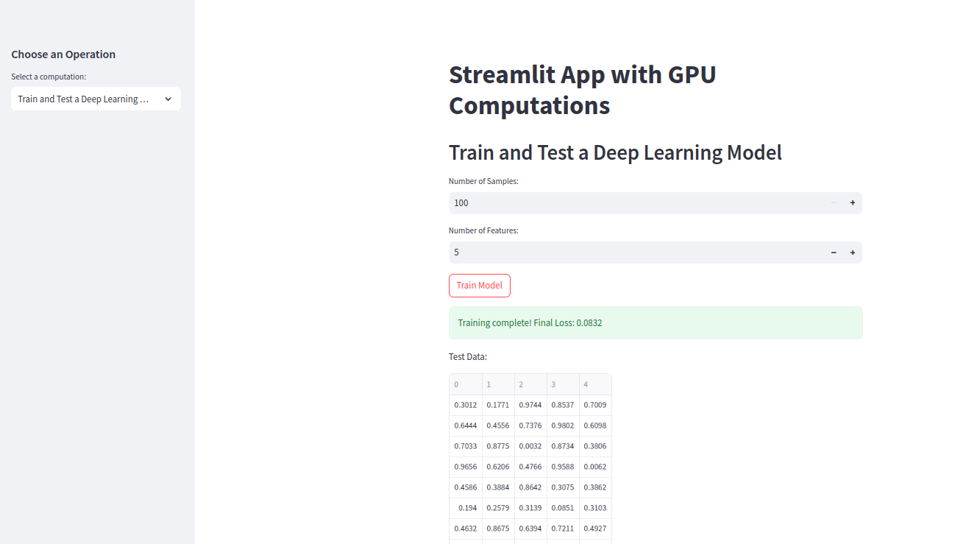Click the 'Training complete' success message
Screen dimensions: 980x544
click(x=655, y=322)
